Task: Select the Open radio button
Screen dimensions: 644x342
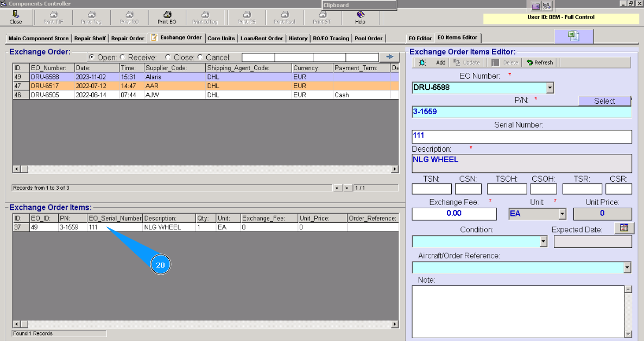Action: tap(91, 57)
